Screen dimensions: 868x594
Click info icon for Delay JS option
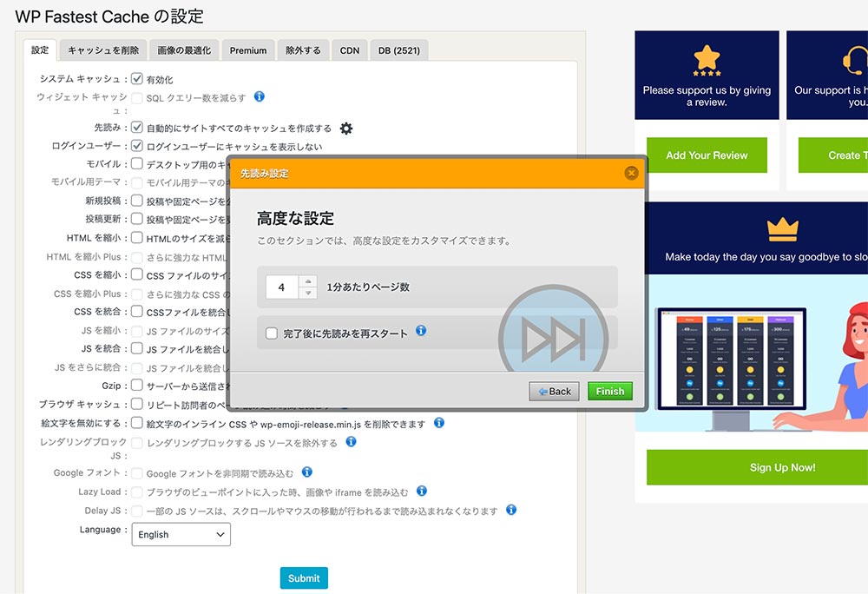pos(511,511)
